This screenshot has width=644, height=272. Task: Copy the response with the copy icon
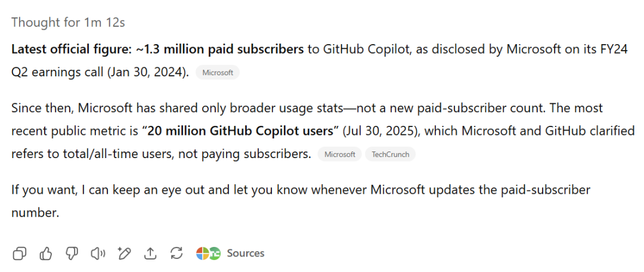pyautogui.click(x=20, y=254)
